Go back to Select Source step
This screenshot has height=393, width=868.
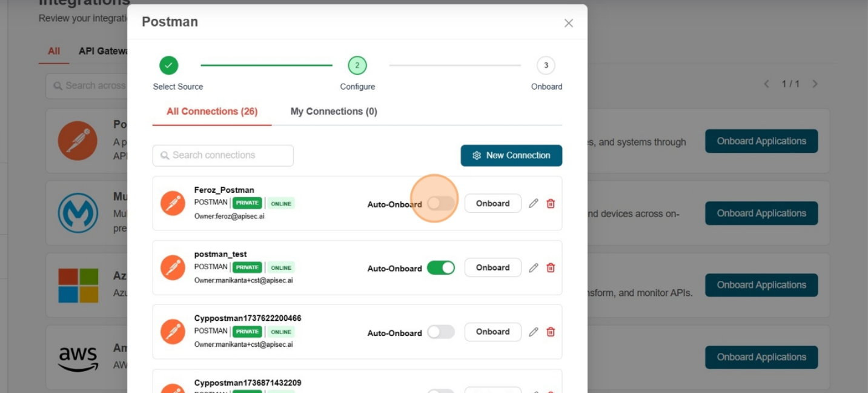(x=169, y=65)
